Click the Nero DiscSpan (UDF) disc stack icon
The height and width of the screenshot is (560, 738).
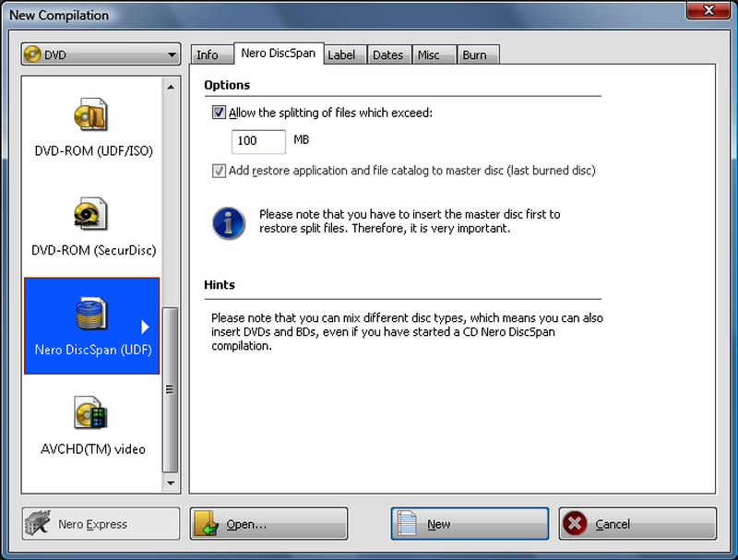click(x=91, y=314)
